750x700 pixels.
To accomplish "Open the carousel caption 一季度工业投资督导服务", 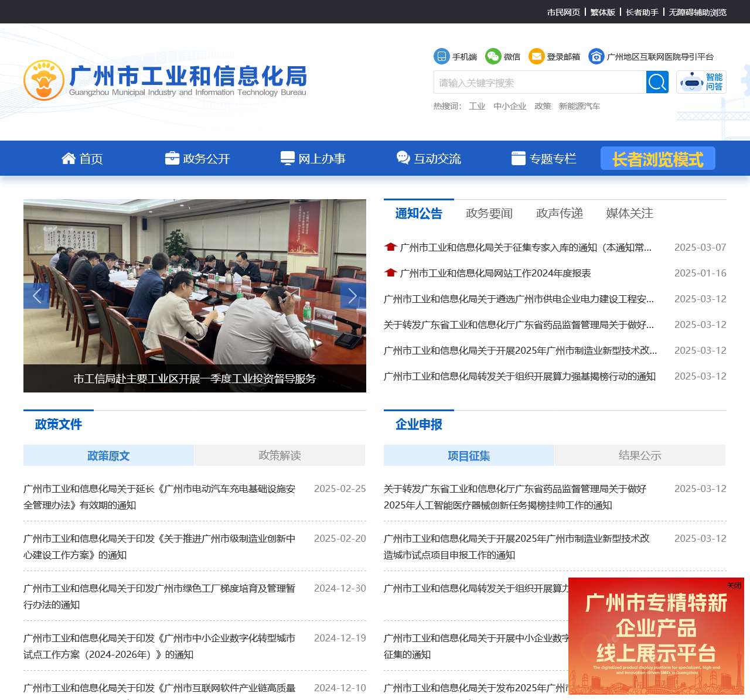I will point(195,378).
